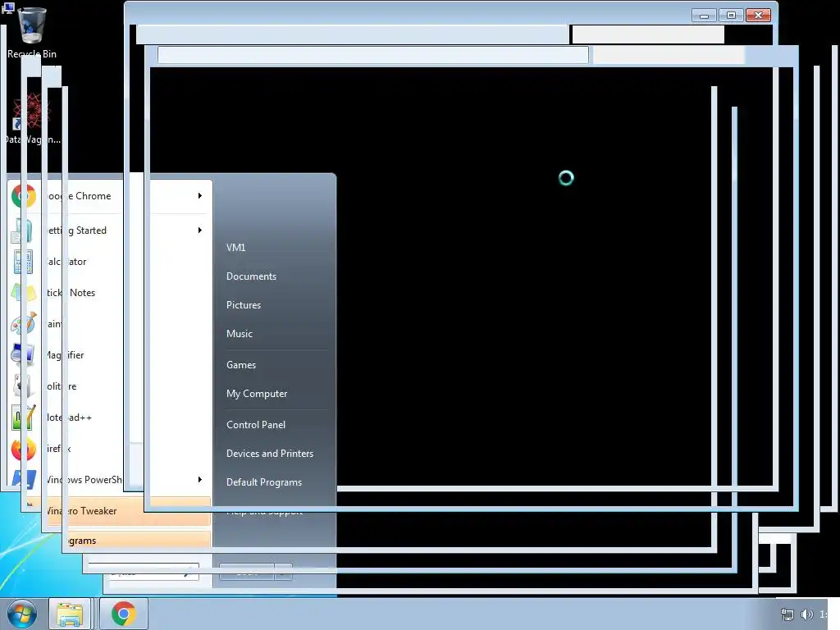
Task: Open Music from Start menu
Action: (x=240, y=334)
